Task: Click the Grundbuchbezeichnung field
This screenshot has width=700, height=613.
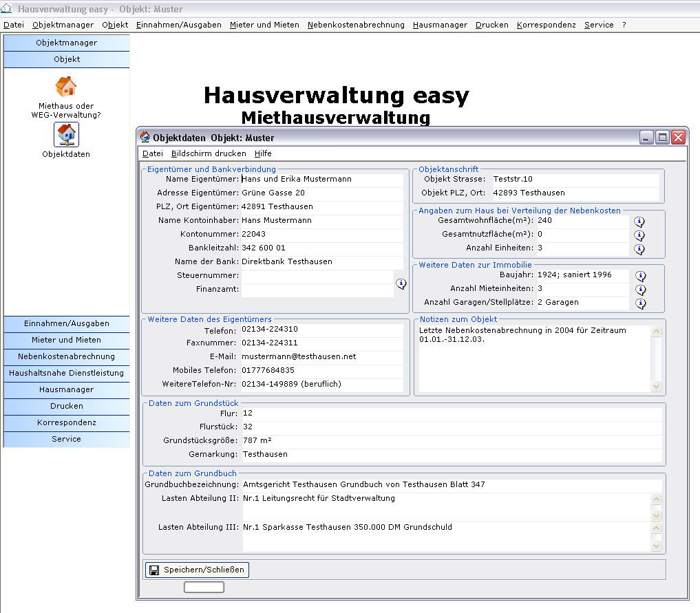Action: pos(452,485)
